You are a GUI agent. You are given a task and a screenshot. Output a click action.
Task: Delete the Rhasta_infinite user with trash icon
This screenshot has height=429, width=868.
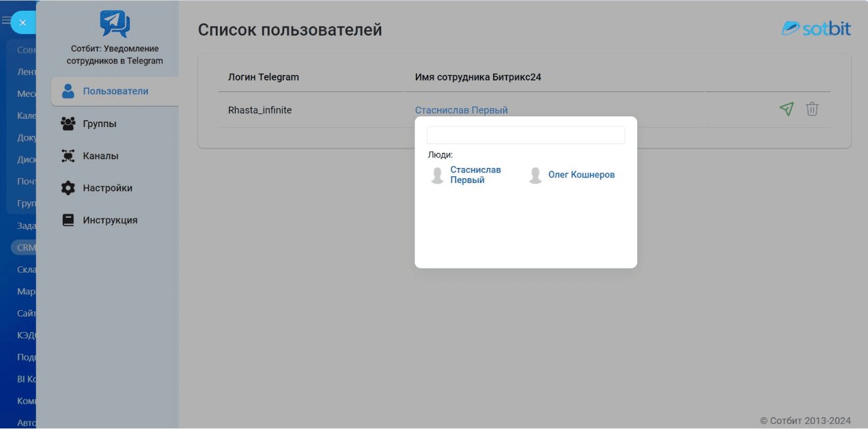[812, 109]
